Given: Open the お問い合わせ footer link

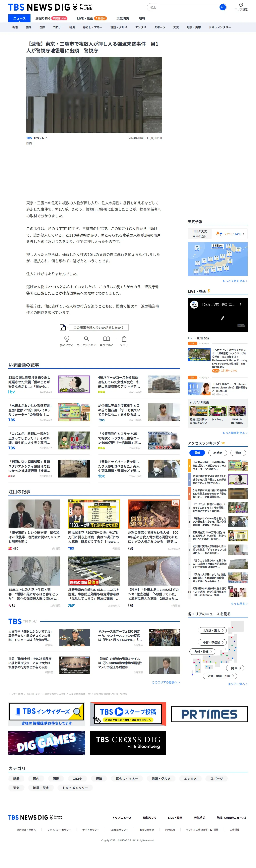Looking at the screenshot, I should (147, 830).
